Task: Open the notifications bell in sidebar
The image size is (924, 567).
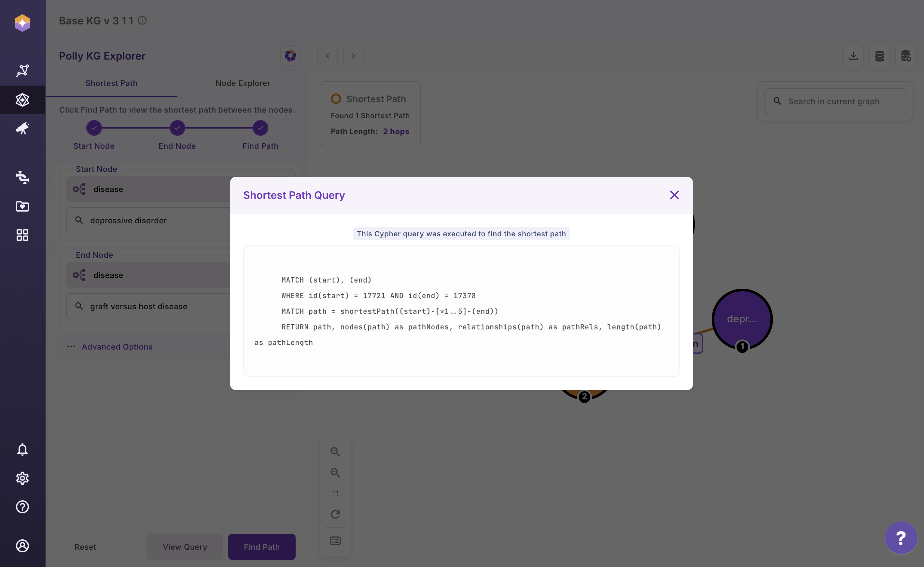Action: (22, 449)
